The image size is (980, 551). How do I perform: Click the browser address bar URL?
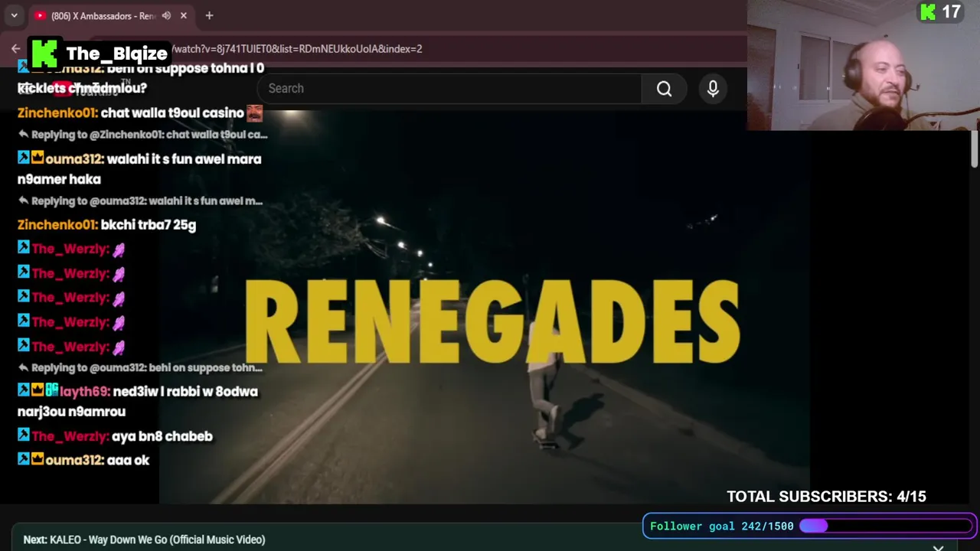[x=299, y=49]
